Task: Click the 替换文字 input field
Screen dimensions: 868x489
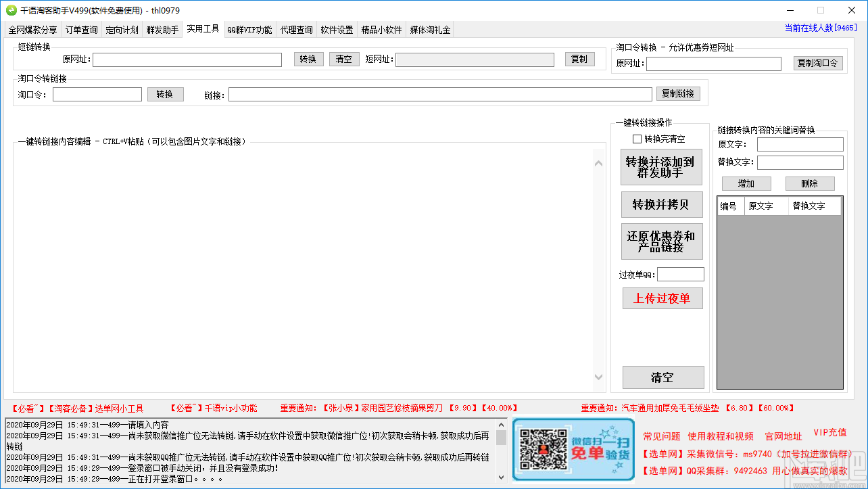Action: click(800, 162)
